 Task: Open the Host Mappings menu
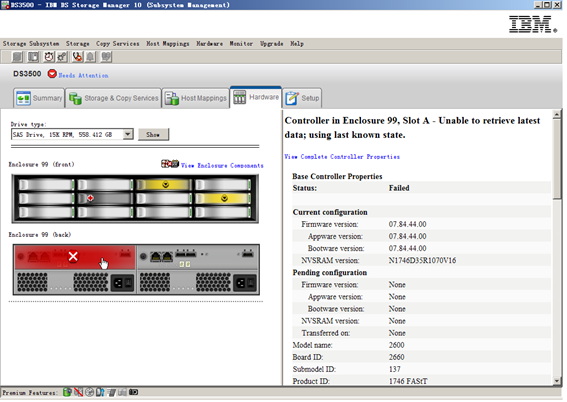tap(168, 44)
